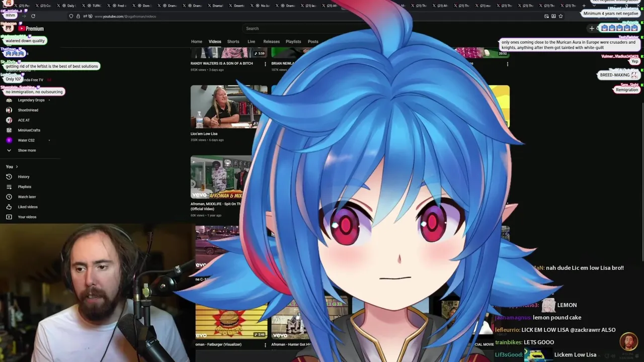Open the Legendary Drops subscription link
The height and width of the screenshot is (362, 644).
(31, 100)
